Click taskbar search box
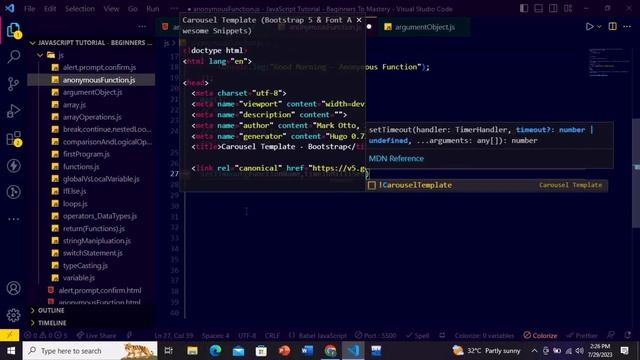Screen dimensions: 640x360 point(90,351)
